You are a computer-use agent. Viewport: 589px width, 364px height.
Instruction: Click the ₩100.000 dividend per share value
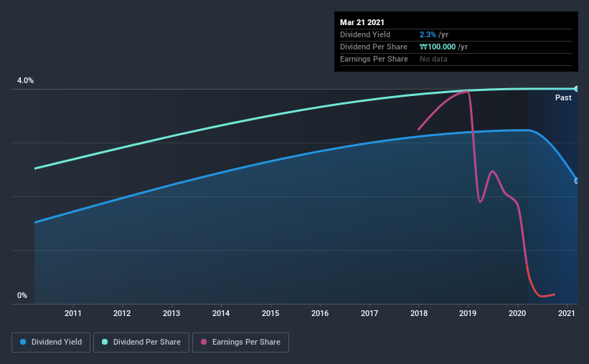point(438,47)
